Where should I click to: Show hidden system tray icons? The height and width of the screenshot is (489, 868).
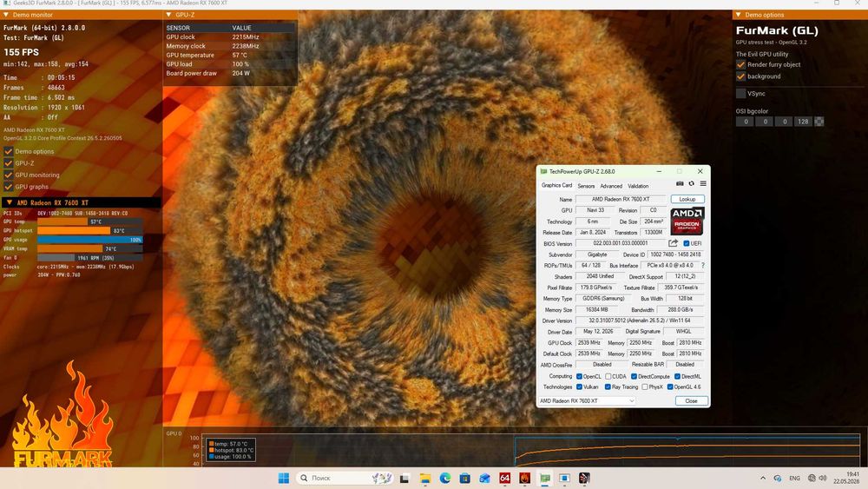coord(763,478)
